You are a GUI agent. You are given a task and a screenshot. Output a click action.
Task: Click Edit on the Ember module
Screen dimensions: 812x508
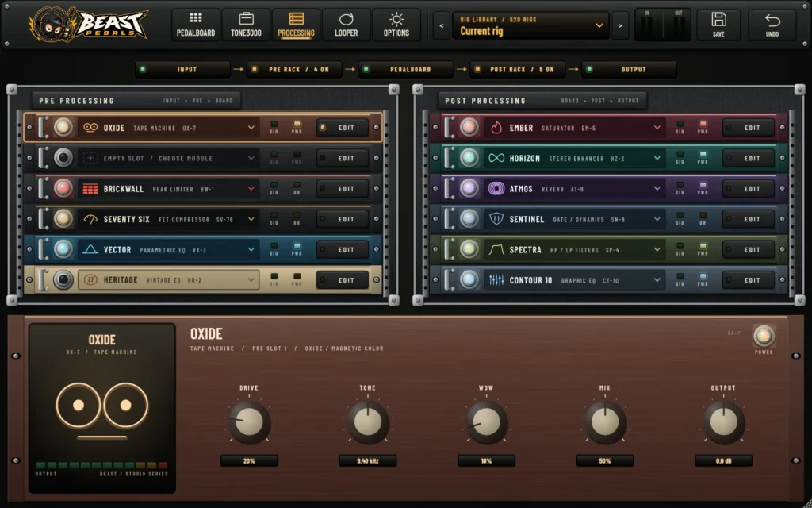click(749, 128)
